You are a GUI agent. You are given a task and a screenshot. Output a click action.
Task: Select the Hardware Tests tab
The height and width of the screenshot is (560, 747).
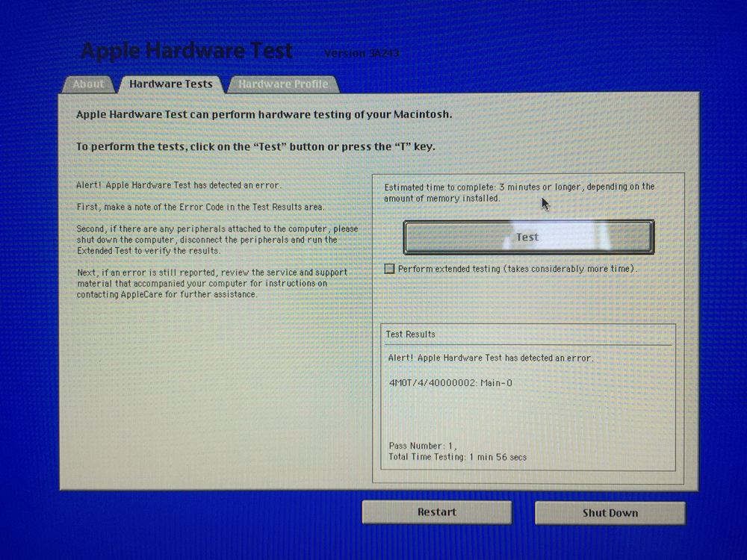171,84
